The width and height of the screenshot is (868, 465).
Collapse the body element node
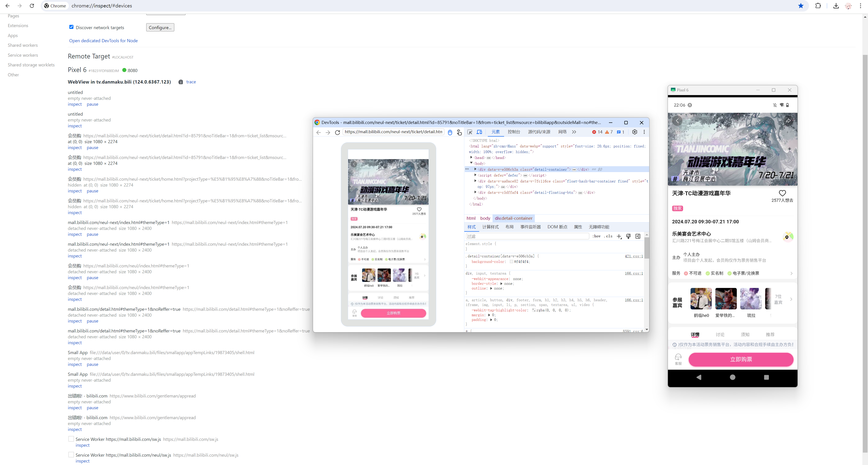pyautogui.click(x=471, y=163)
